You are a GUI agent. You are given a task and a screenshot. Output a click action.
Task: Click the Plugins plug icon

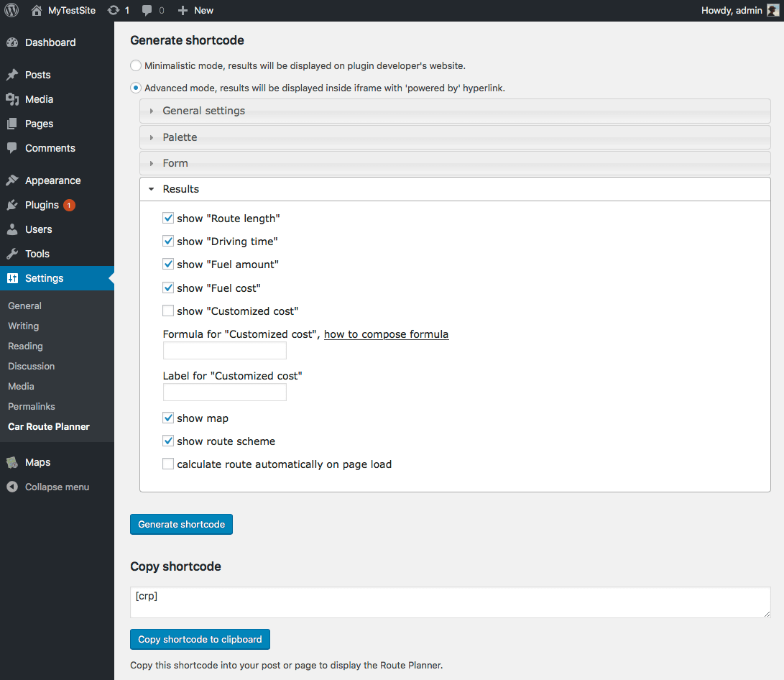tap(12, 205)
